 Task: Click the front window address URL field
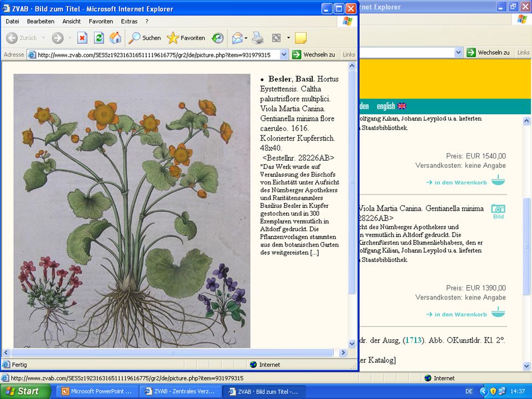point(158,55)
